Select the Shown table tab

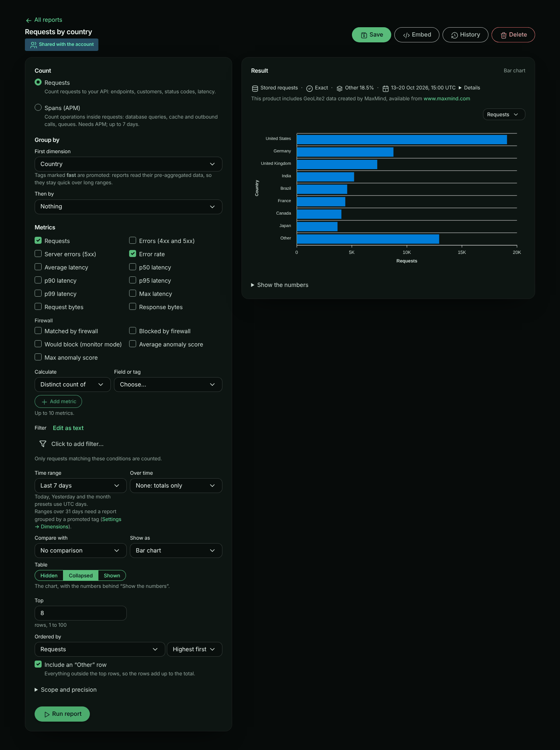click(112, 575)
